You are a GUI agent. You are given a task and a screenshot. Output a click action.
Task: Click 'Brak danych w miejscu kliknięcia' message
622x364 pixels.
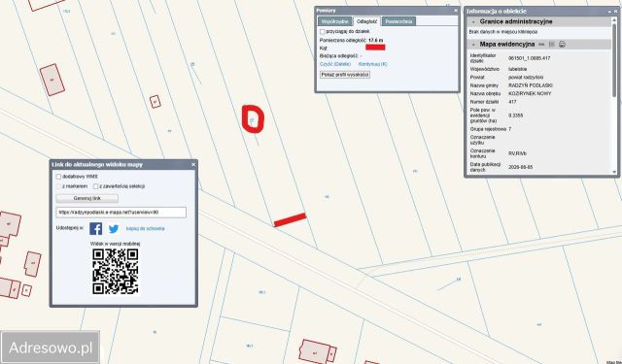(503, 32)
